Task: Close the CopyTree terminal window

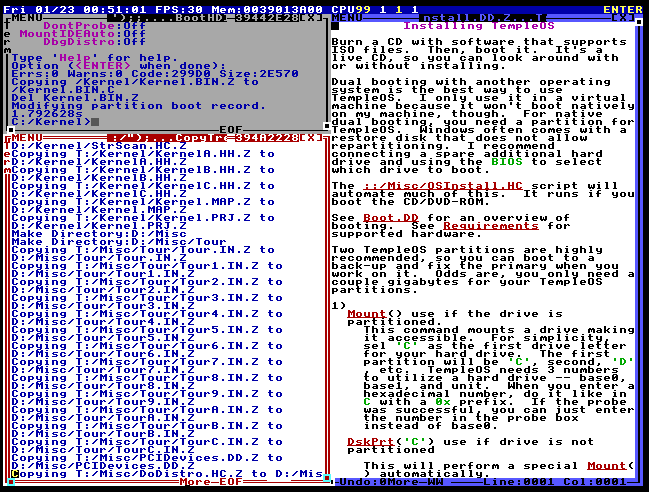Action: tap(311, 138)
